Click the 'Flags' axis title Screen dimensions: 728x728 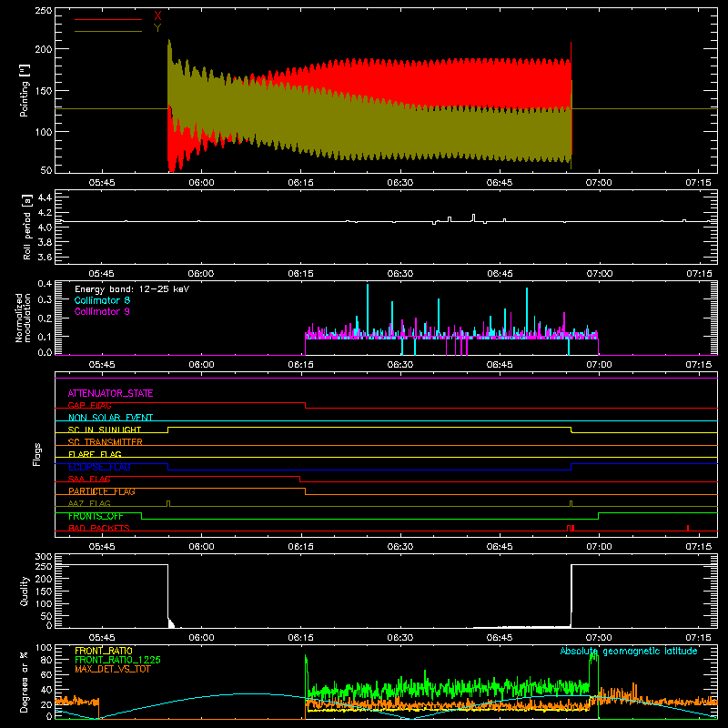tap(37, 454)
